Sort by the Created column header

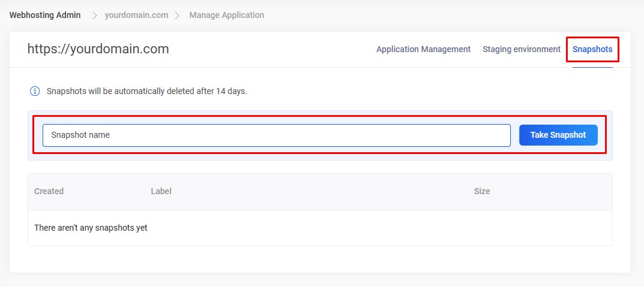tap(49, 191)
